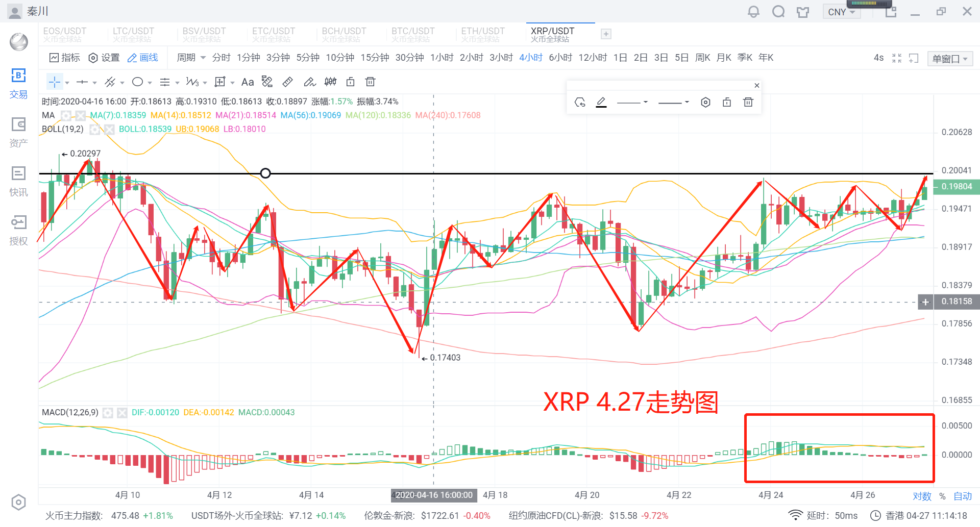Screen dimensions: 980x527
Task: Open the skin theme shirt icon
Action: pos(803,11)
